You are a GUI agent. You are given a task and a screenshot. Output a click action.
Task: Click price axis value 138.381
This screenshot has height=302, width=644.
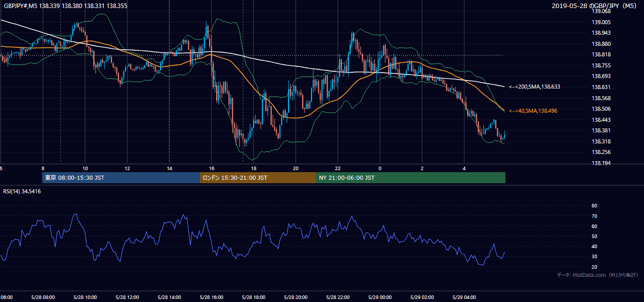click(x=601, y=130)
